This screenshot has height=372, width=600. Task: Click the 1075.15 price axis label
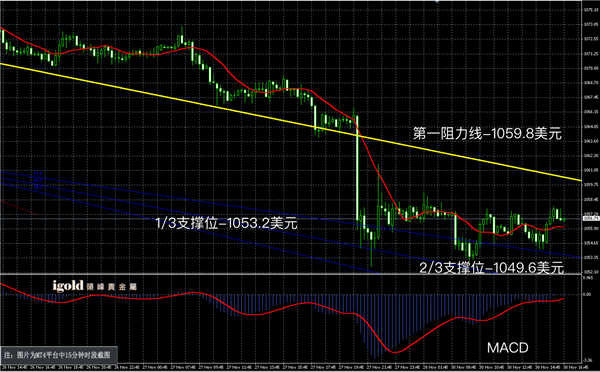[x=590, y=10]
